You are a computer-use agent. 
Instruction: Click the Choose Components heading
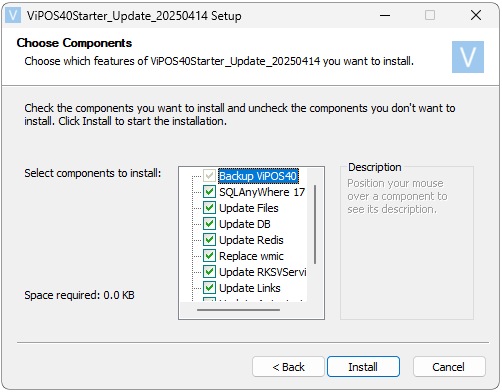(74, 43)
